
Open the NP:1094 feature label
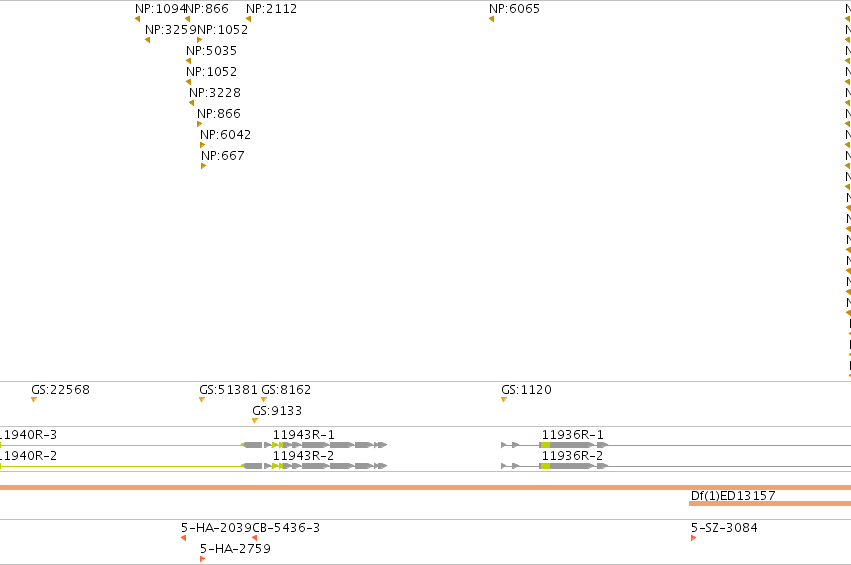160,9
